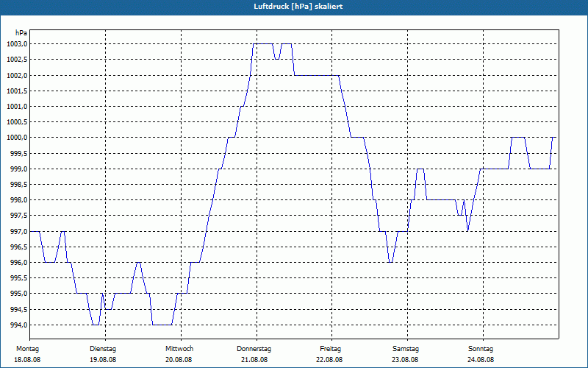Click the 1001,0 axis value
588x368 pixels.
(x=17, y=107)
